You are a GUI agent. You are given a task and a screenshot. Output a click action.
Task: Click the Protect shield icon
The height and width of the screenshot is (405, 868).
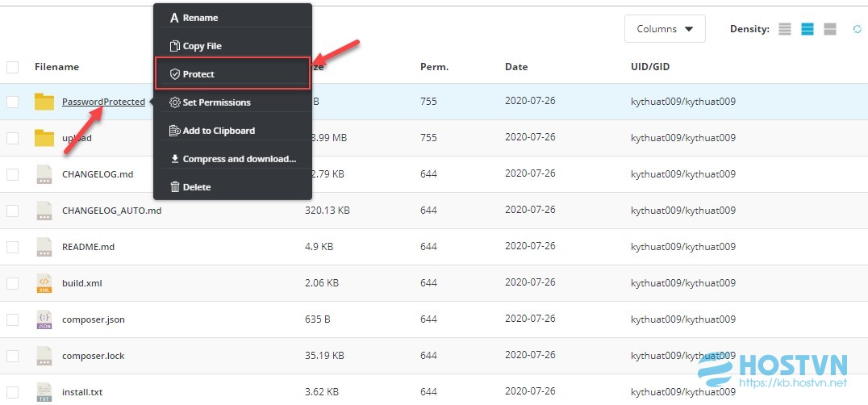[174, 74]
